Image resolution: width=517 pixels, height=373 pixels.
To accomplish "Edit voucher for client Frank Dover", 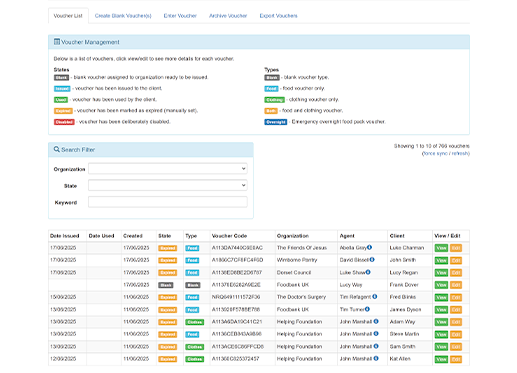I will [x=456, y=285].
